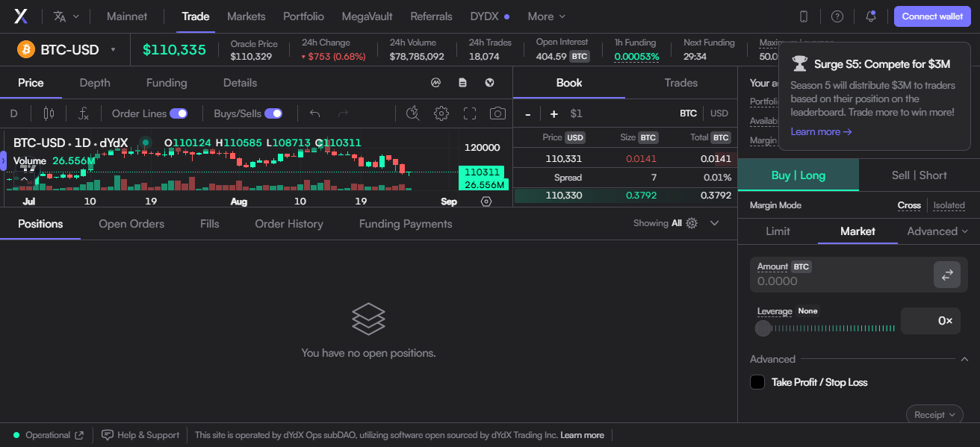Collapse the positions panel chevron
This screenshot has width=980, height=447.
(714, 223)
